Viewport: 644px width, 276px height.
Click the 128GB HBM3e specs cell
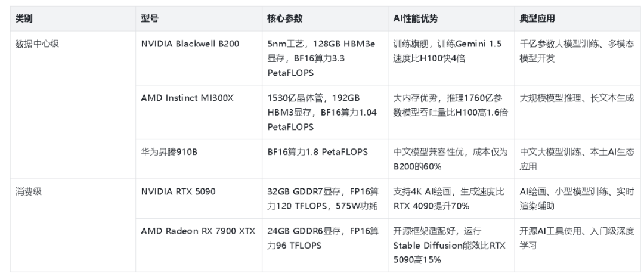pos(325,58)
